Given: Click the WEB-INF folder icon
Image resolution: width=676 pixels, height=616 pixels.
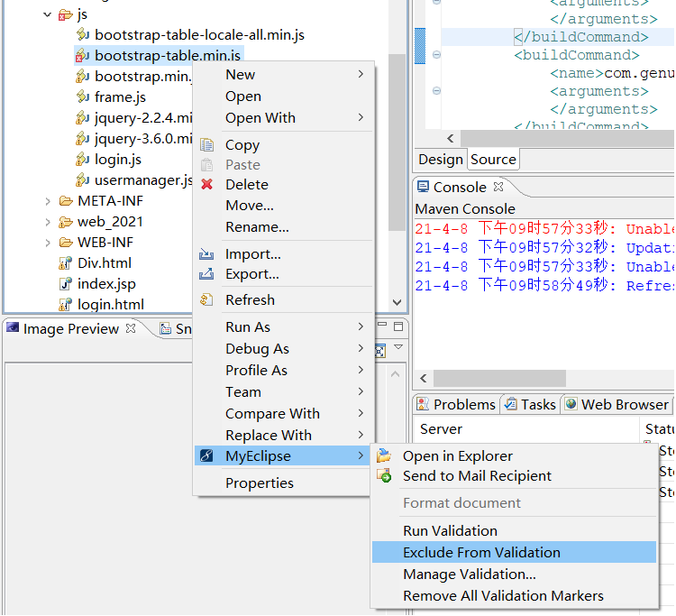Looking at the screenshot, I should tap(66, 242).
